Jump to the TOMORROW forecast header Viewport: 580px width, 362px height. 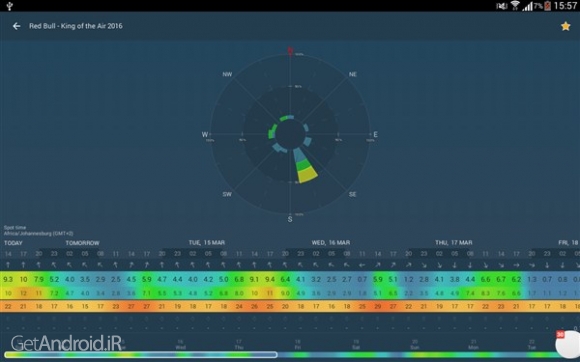coord(82,243)
